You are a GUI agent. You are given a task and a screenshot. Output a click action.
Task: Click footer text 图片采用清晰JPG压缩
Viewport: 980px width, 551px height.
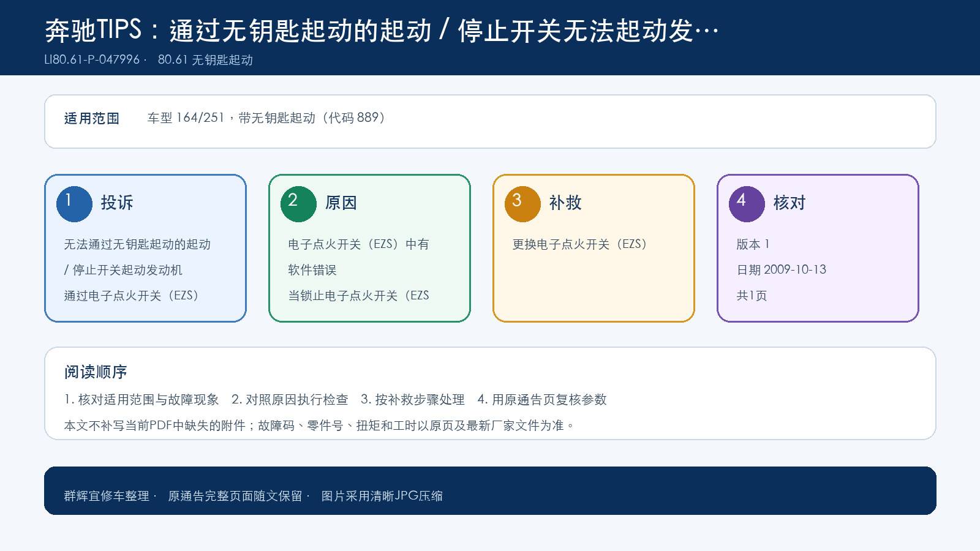point(382,496)
